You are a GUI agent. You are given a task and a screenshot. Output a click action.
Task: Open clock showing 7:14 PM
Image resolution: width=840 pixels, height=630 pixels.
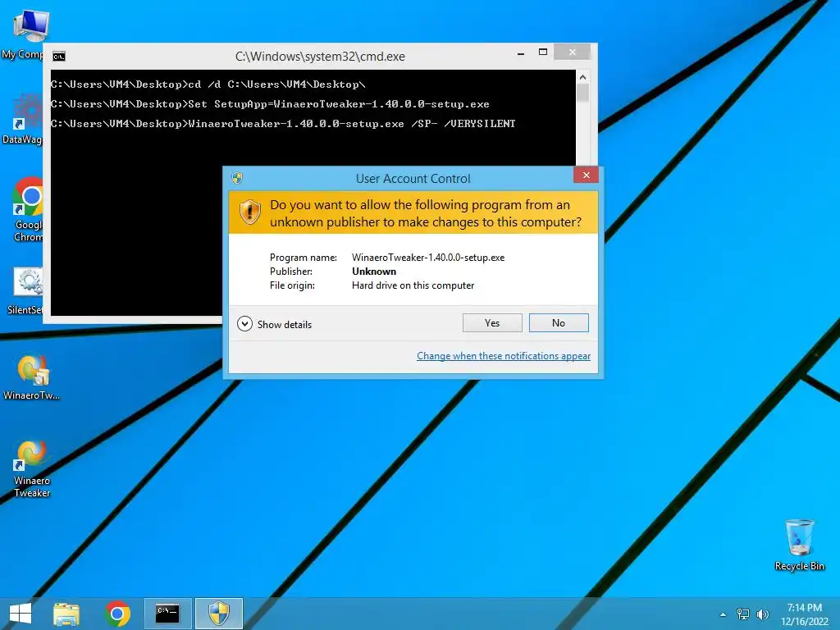coord(804,614)
